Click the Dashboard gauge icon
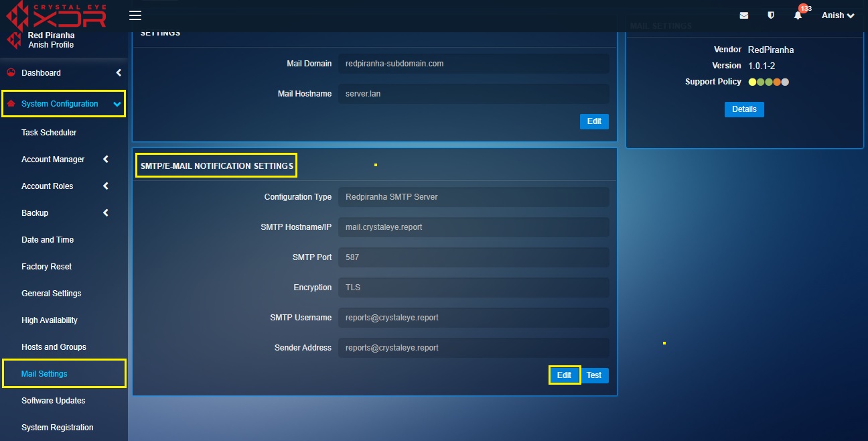The image size is (868, 441). pyautogui.click(x=11, y=72)
